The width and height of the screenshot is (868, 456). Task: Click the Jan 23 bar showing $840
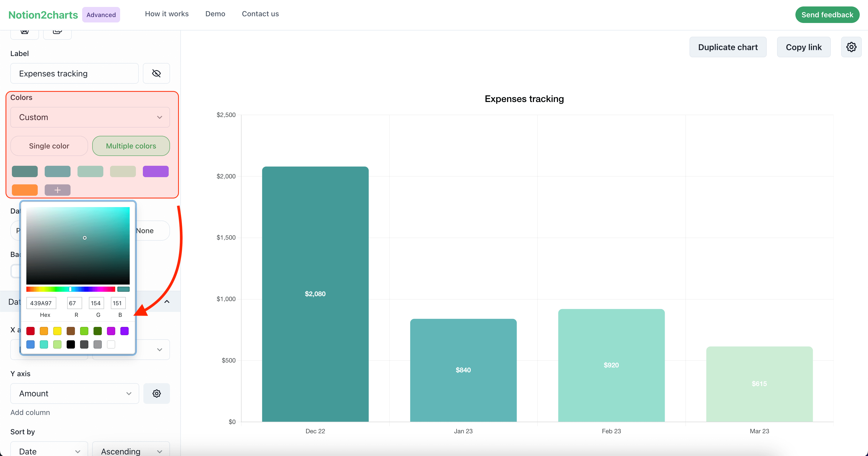[463, 370]
